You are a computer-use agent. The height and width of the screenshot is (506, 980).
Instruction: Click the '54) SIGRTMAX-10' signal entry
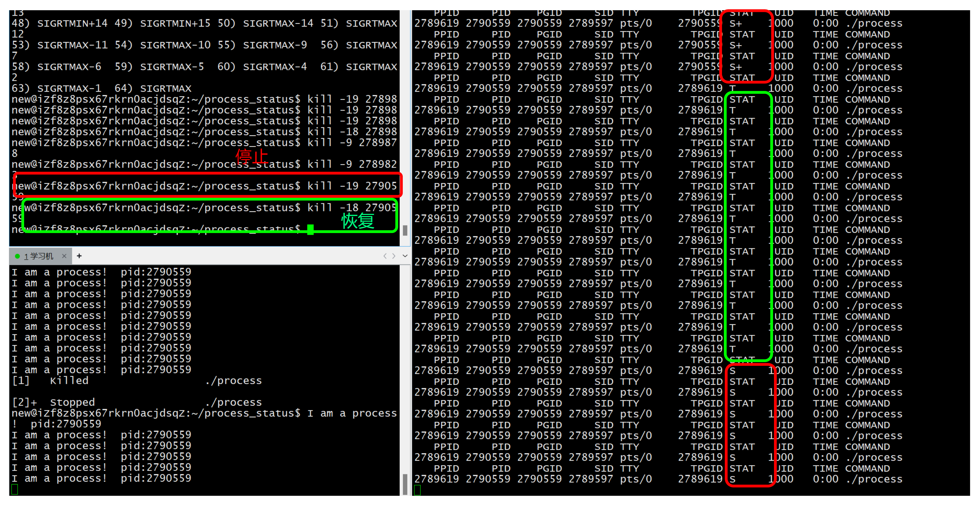coord(162,45)
